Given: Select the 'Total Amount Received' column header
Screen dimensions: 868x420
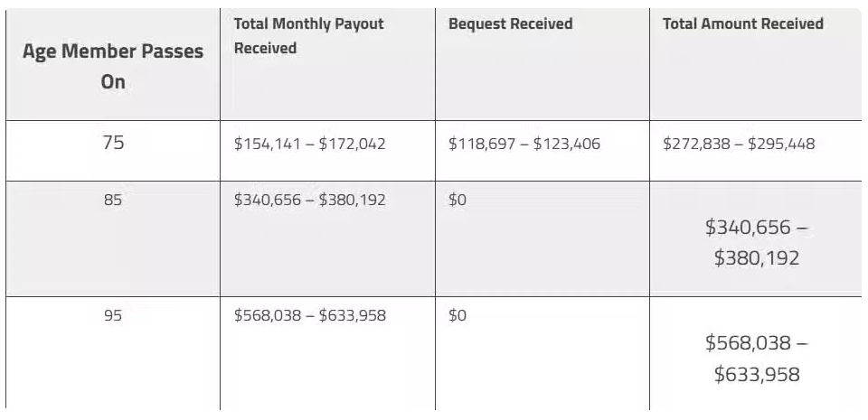Looking at the screenshot, I should click(x=743, y=23).
